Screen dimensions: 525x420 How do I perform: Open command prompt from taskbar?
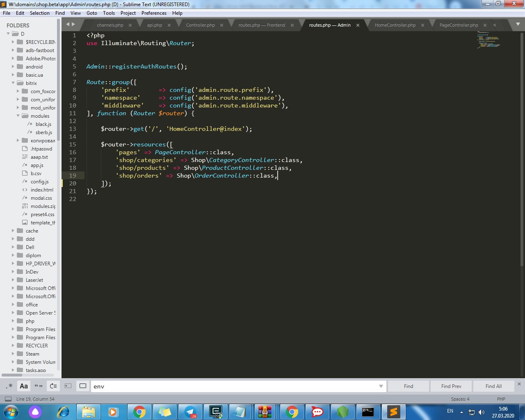tap(368, 411)
